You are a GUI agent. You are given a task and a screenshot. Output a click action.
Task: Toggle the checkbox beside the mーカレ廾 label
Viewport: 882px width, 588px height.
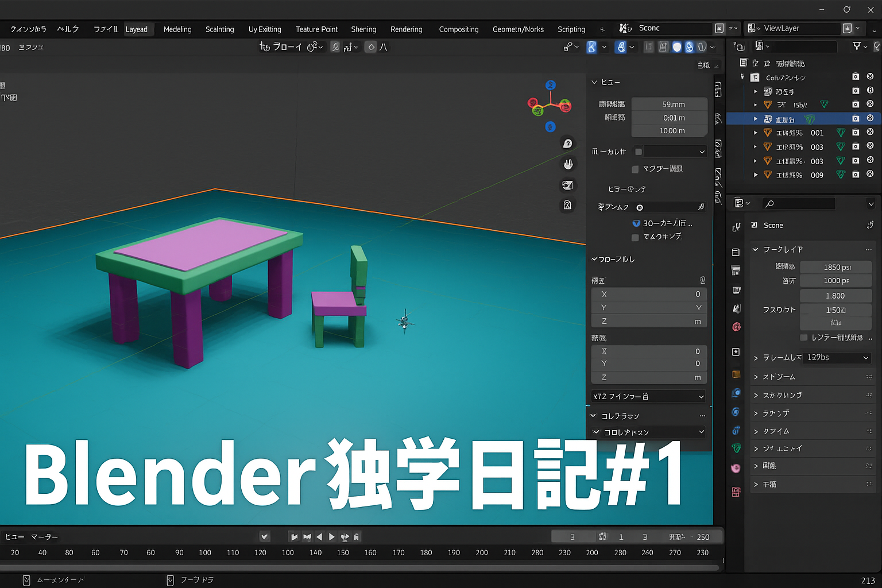638,152
